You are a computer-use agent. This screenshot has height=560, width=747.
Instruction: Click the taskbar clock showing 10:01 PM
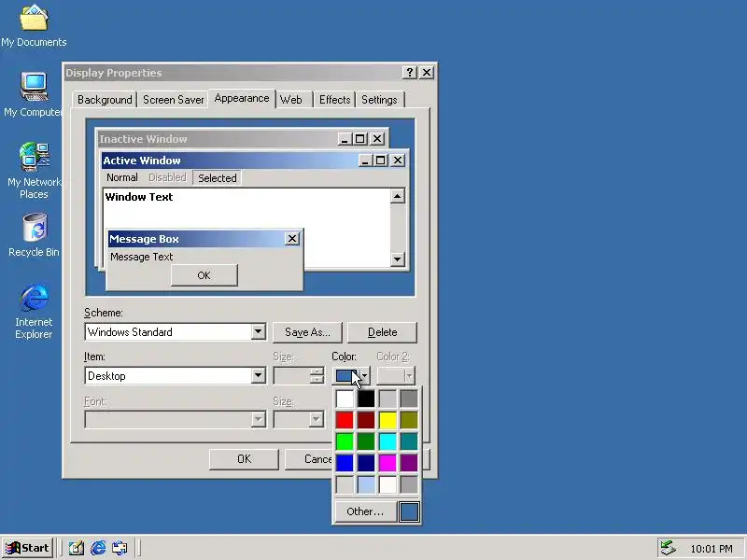712,549
